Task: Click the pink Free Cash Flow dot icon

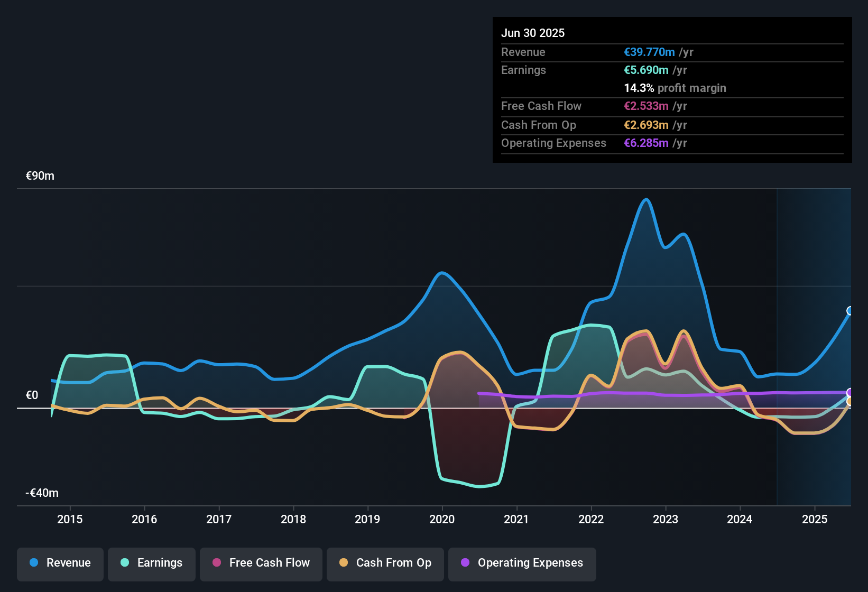Action: coord(217,563)
